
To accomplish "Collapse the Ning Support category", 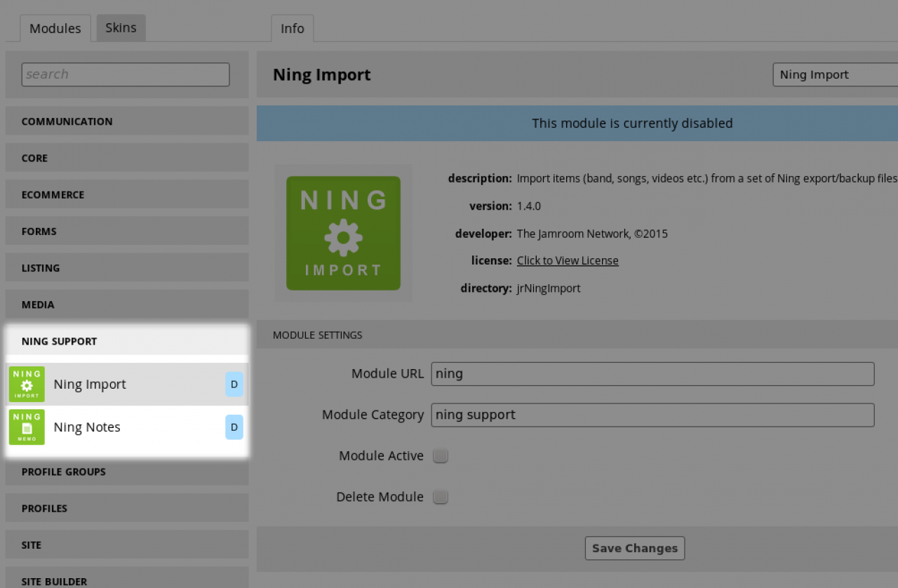I will coord(127,342).
